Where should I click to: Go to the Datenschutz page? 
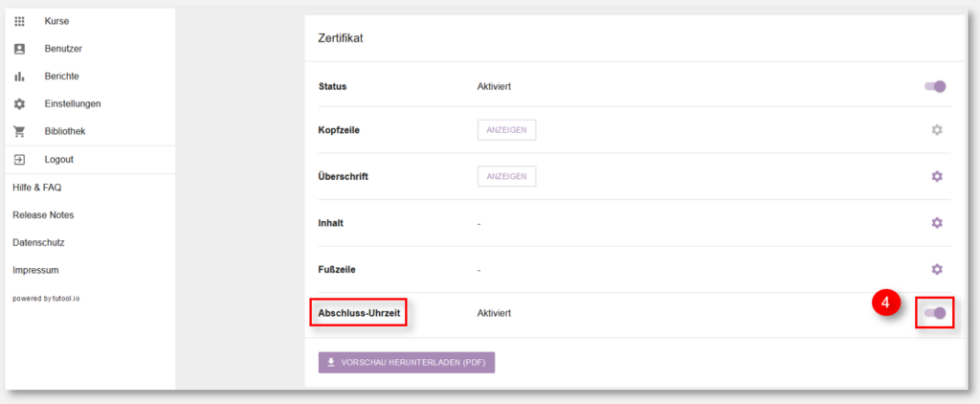38,242
